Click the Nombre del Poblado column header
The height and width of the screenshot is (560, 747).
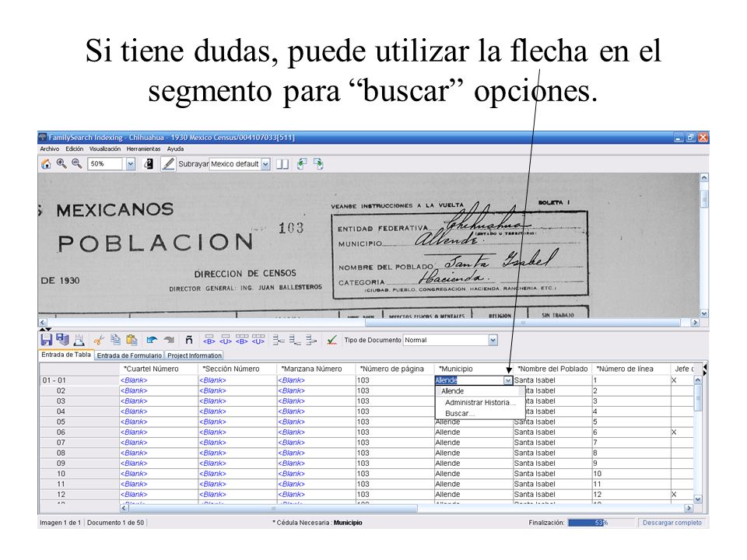(x=552, y=369)
